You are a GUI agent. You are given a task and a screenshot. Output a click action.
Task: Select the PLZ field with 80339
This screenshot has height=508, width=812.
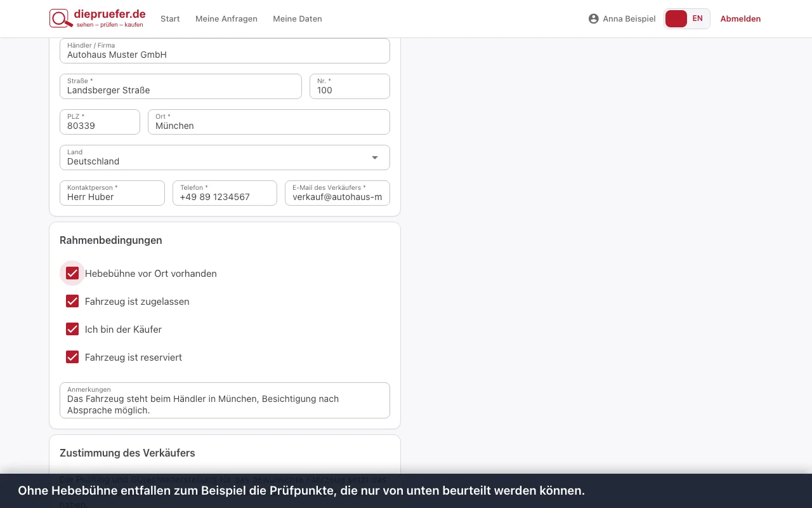100,122
